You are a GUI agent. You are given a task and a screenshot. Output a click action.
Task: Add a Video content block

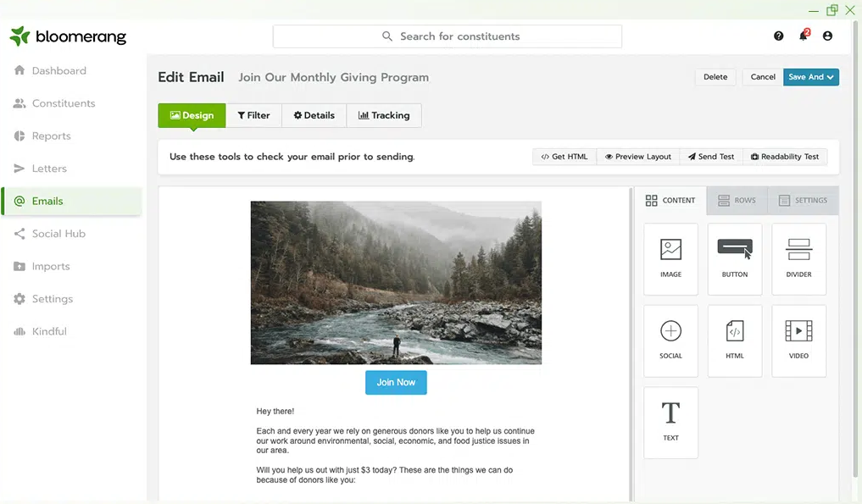[x=798, y=340]
